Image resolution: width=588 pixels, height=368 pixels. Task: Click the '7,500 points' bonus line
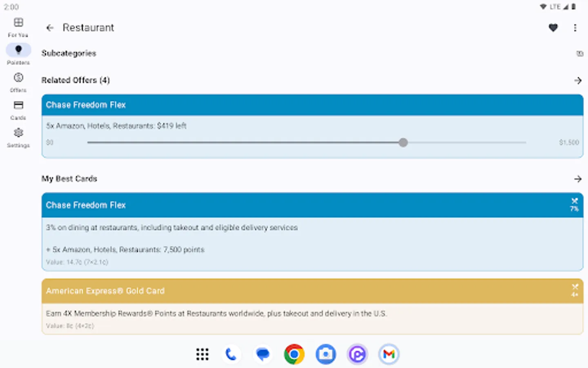[125, 249]
